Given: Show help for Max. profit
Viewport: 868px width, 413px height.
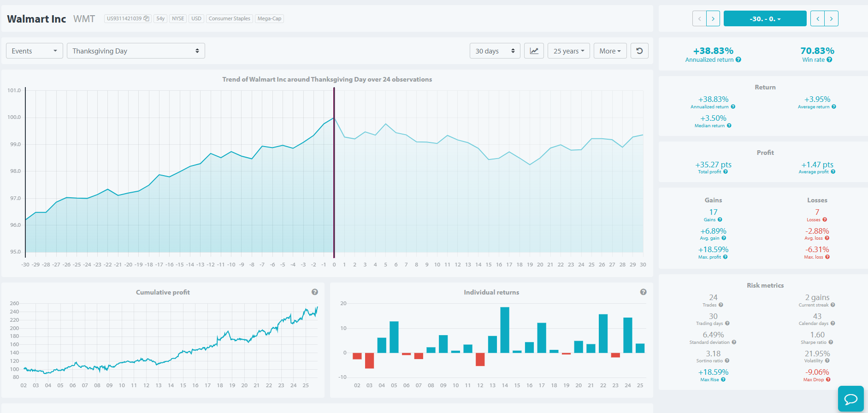Looking at the screenshot, I should pos(725,257).
